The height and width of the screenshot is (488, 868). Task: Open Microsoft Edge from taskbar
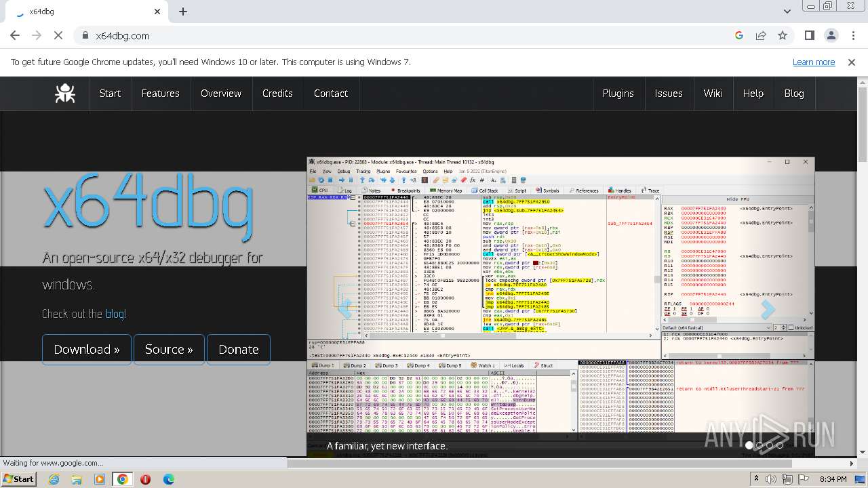tap(168, 479)
